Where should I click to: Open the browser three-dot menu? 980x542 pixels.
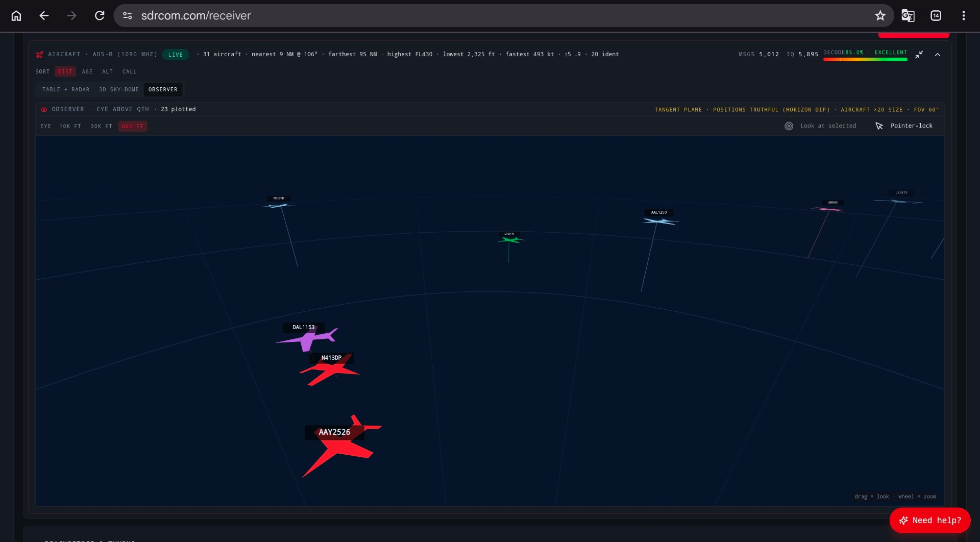[964, 16]
